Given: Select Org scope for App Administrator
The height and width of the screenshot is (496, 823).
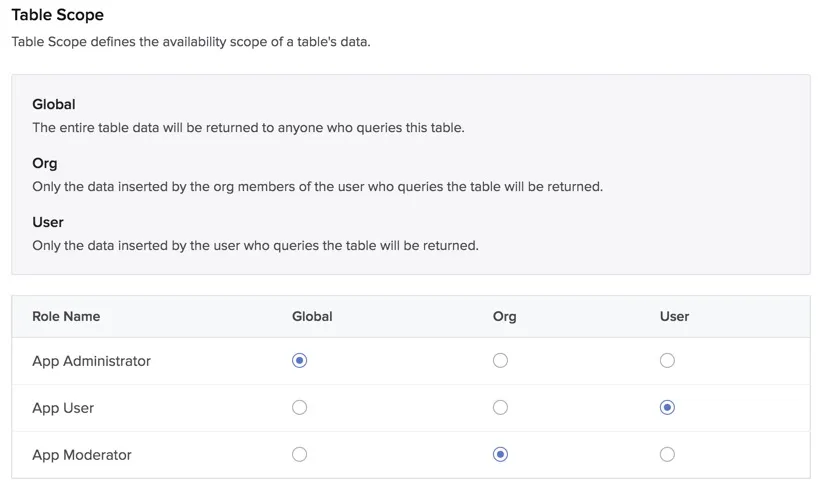Looking at the screenshot, I should click(500, 361).
